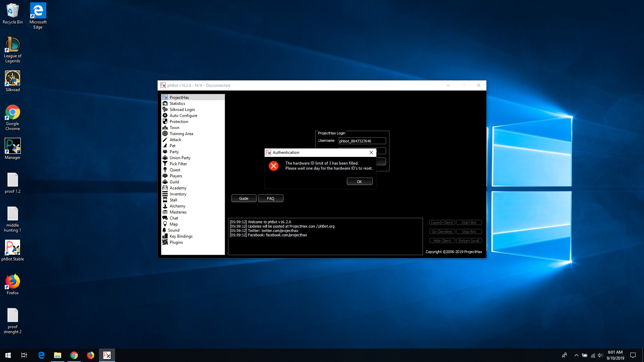This screenshot has width=644, height=362.
Task: Click the Guide button
Action: (x=244, y=198)
